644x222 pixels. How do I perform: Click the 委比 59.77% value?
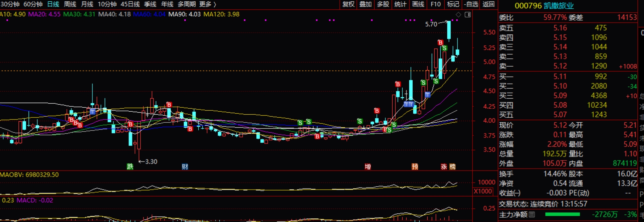[x=555, y=17]
